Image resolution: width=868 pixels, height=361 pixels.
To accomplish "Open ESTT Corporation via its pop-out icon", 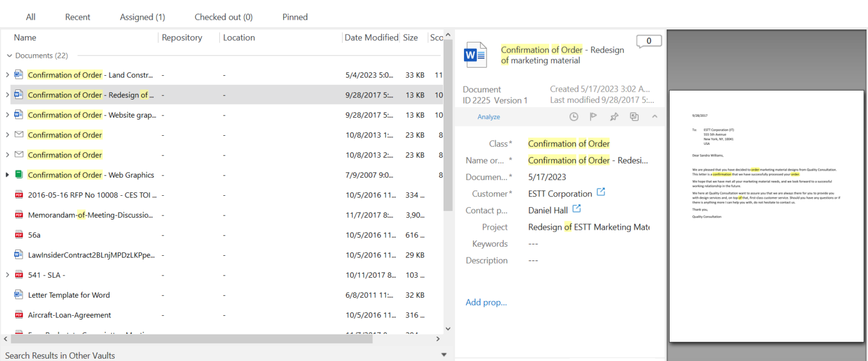I will [x=601, y=192].
